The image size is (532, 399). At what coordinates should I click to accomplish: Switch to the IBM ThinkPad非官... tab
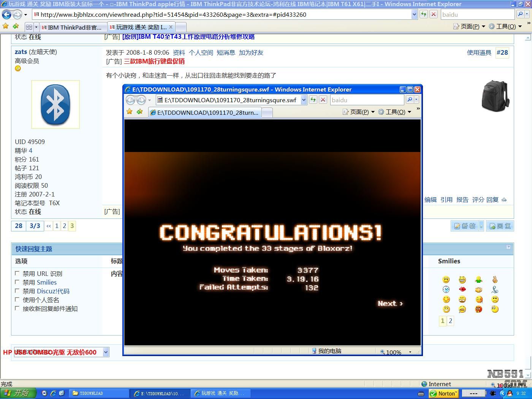click(71, 27)
